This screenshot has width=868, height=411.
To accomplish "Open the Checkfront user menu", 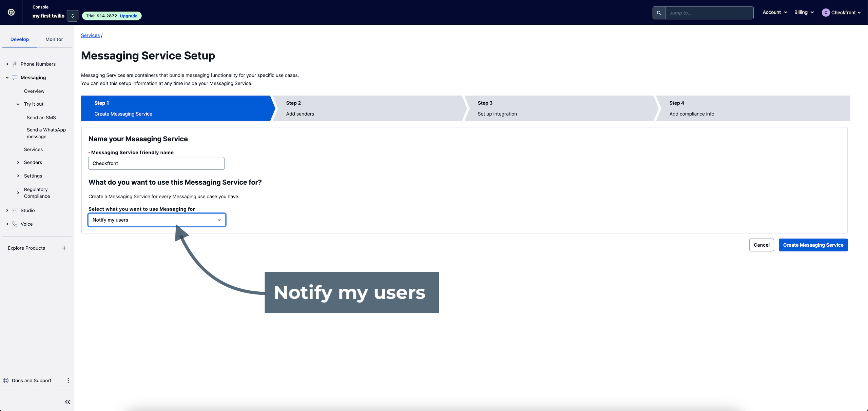I will 841,13.
